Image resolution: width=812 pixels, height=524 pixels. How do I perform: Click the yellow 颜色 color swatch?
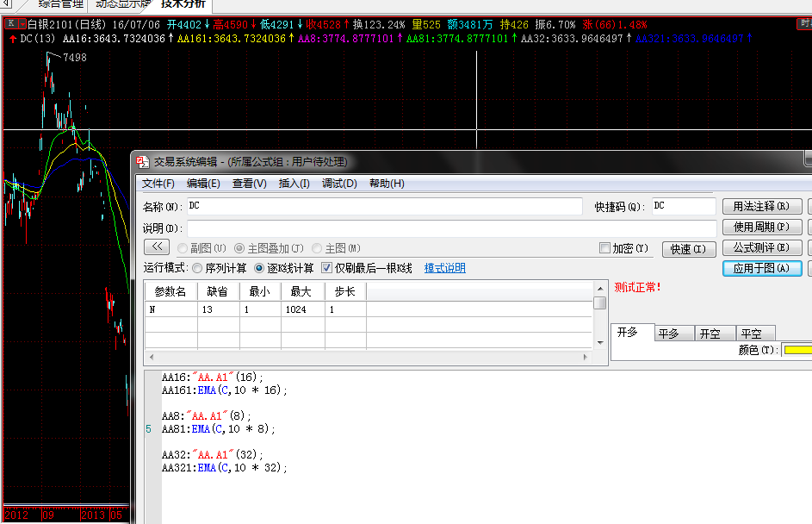click(797, 350)
